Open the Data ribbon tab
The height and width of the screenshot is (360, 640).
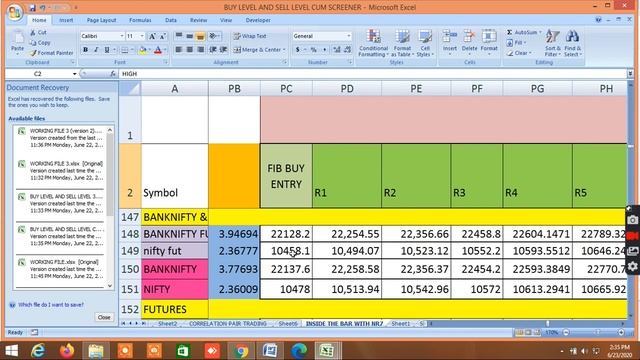171,20
